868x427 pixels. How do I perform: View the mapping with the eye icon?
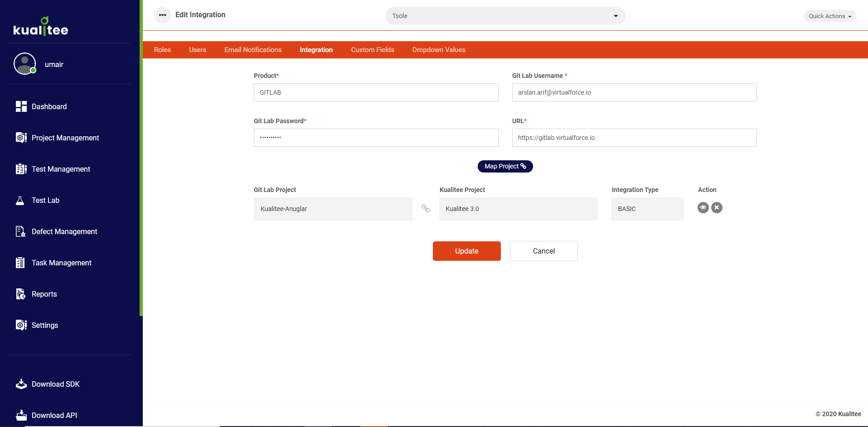(703, 207)
